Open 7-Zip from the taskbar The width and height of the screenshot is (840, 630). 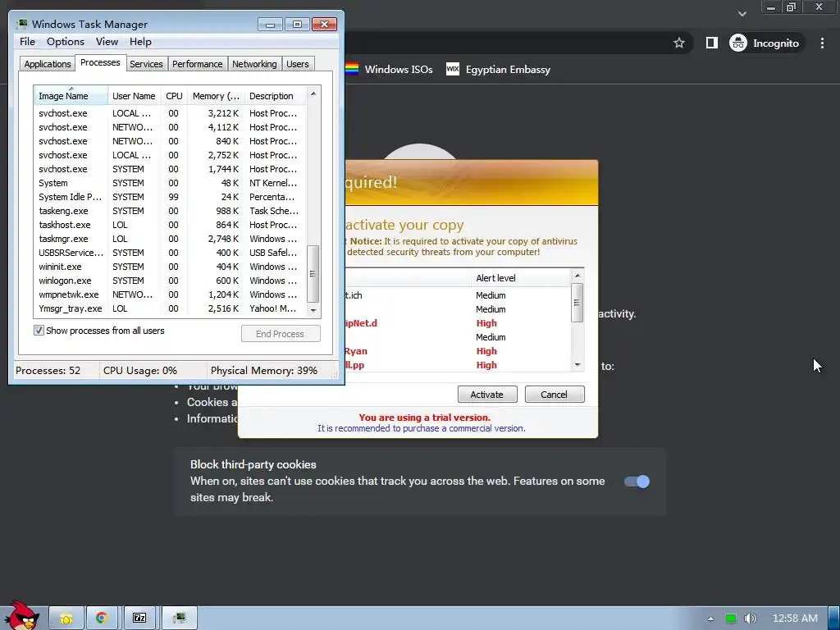pyautogui.click(x=139, y=619)
